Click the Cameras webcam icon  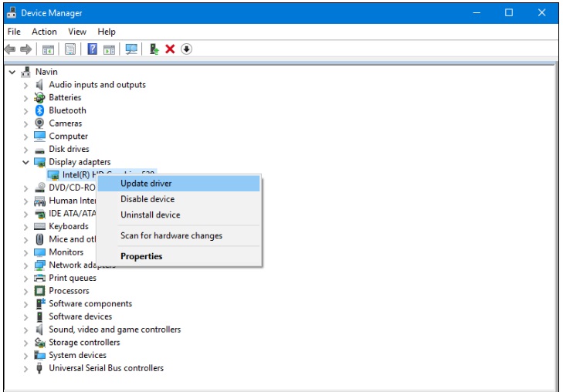39,123
